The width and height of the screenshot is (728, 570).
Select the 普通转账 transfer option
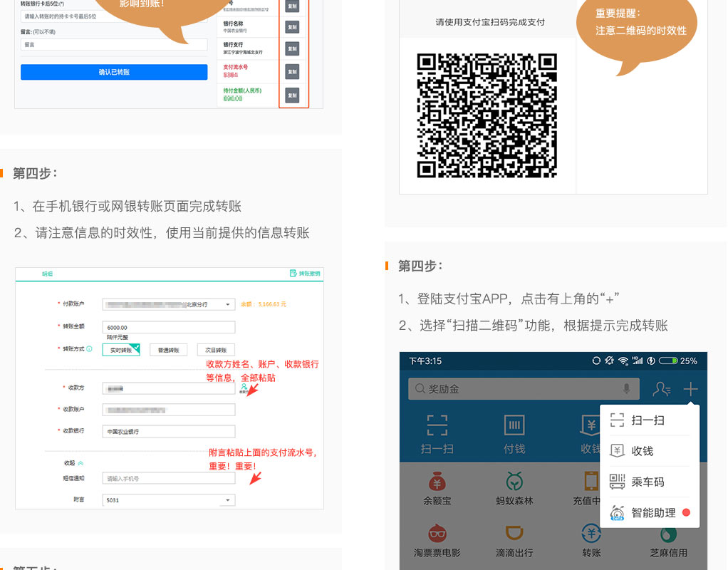(x=168, y=350)
